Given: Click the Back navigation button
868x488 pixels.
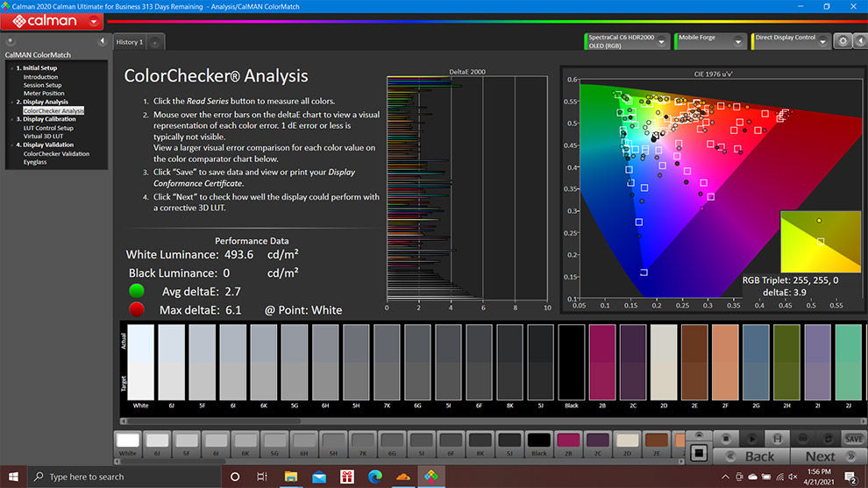Looking at the screenshot, I should coord(751,456).
